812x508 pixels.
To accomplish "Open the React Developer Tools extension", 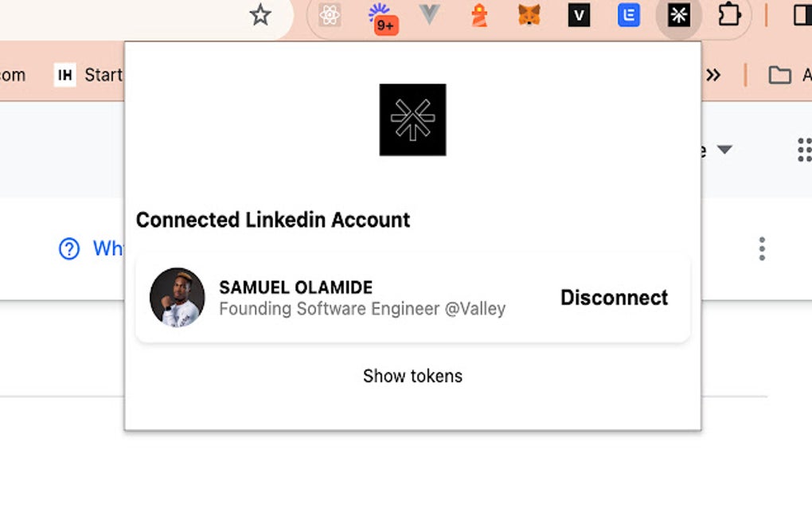I will click(330, 15).
